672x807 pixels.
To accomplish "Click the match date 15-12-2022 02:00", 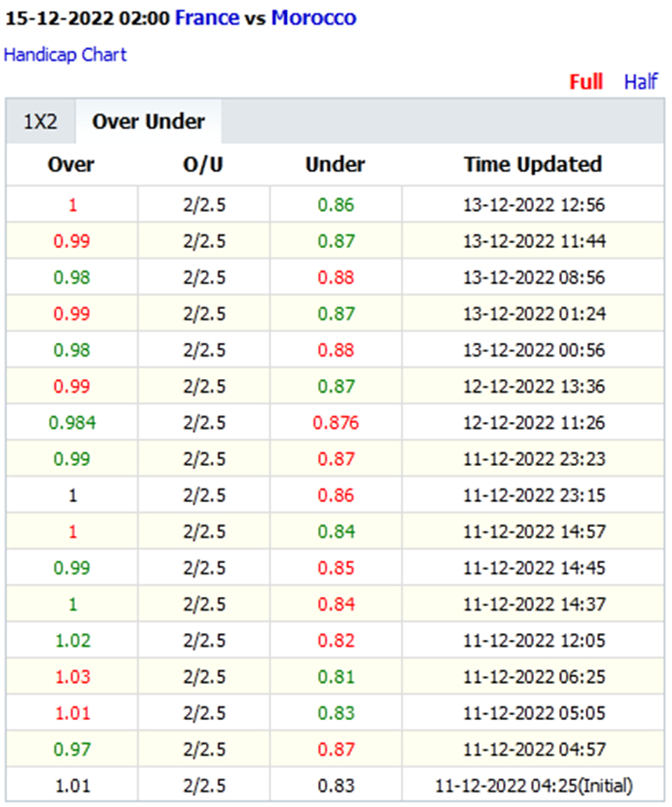I will pyautogui.click(x=87, y=19).
